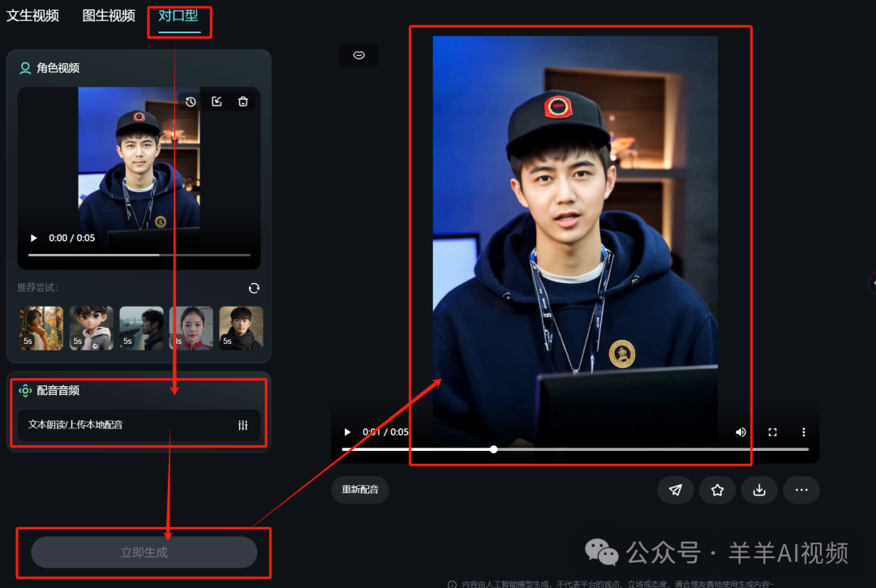Toggle fullscreen on main video player
This screenshot has height=588, width=876.
(x=772, y=432)
